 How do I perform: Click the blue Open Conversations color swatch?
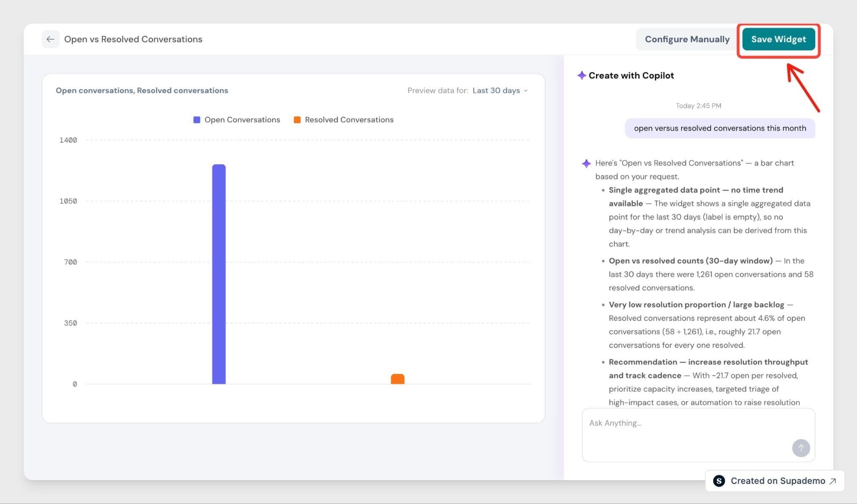click(197, 120)
